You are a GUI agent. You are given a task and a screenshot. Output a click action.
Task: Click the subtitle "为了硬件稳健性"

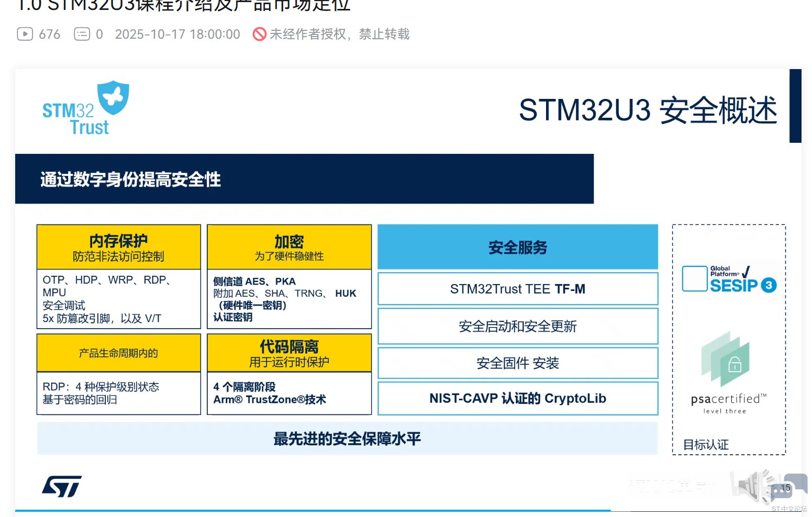coord(290,256)
